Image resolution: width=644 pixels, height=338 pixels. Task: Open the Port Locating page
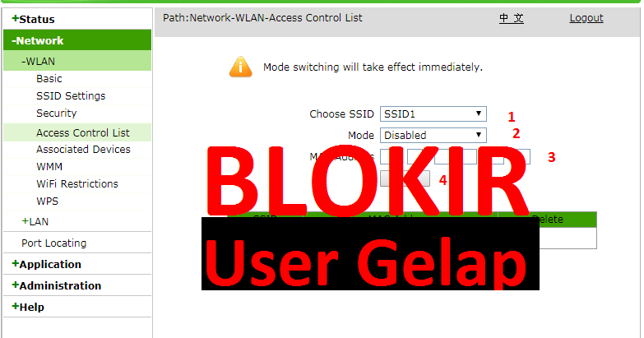pos(53,243)
